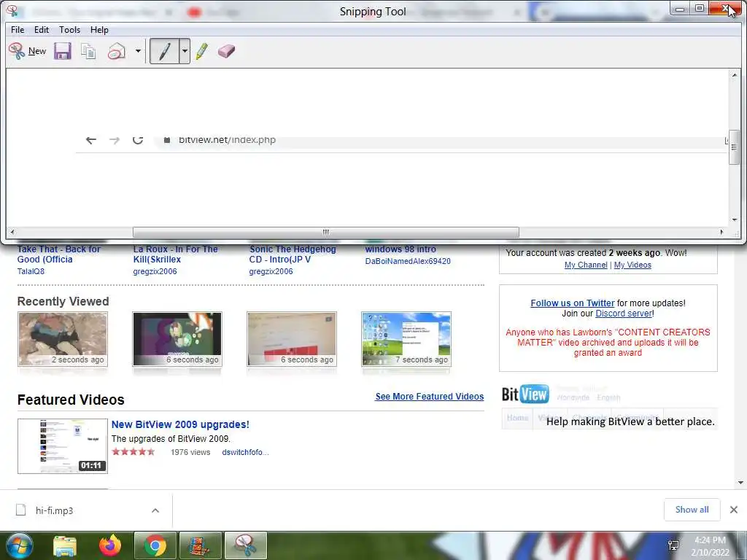Image resolution: width=747 pixels, height=560 pixels.
Task: Click Snipping Tool taskbar icon
Action: coord(245,545)
